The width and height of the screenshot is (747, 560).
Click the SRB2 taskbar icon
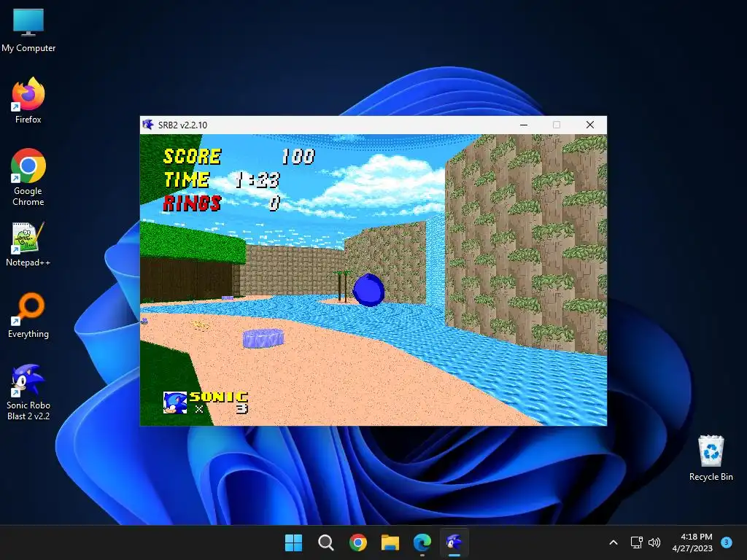(x=454, y=542)
